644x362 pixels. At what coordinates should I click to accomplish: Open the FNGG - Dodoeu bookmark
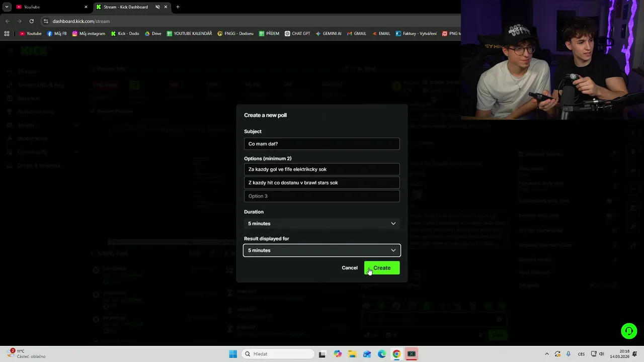pos(235,34)
